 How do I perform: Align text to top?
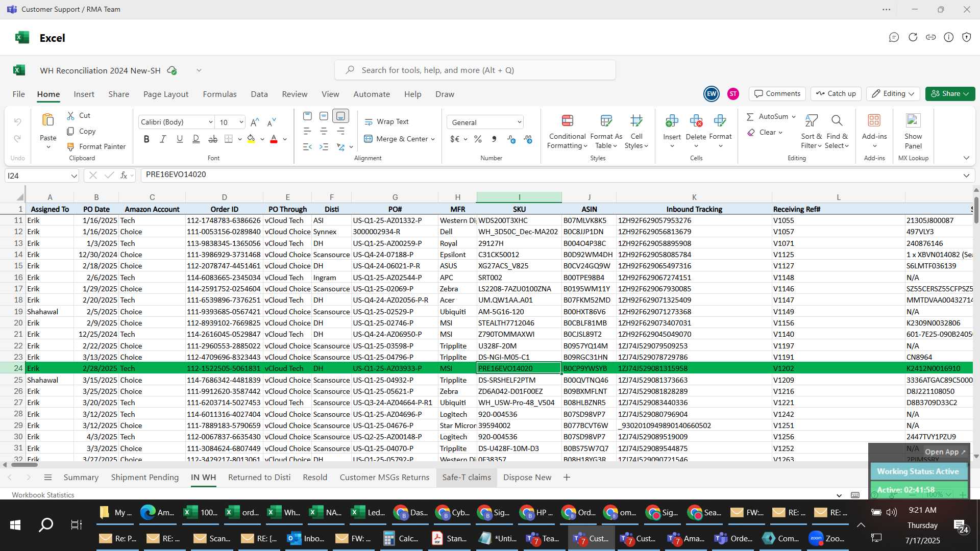[x=307, y=116]
